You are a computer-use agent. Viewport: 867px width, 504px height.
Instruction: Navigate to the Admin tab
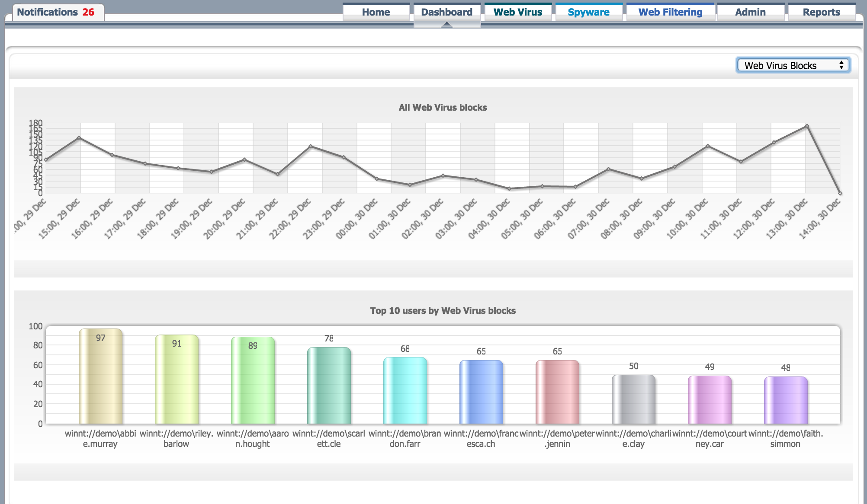[x=750, y=12]
